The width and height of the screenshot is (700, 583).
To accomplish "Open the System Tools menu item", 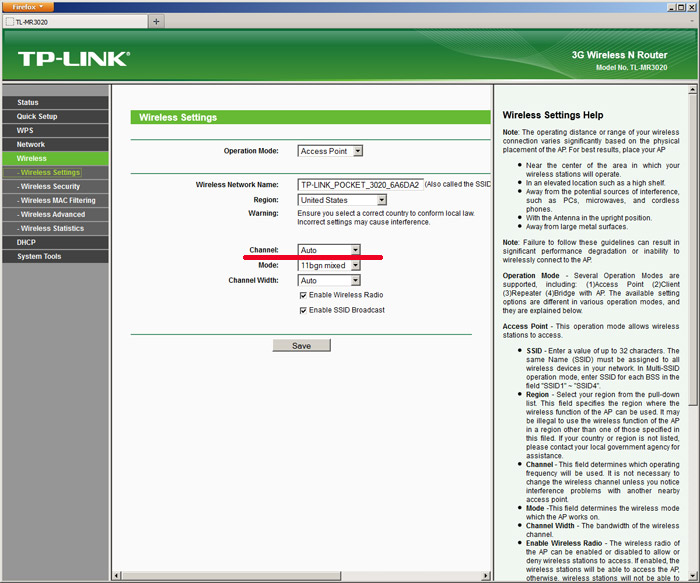I will [55, 256].
